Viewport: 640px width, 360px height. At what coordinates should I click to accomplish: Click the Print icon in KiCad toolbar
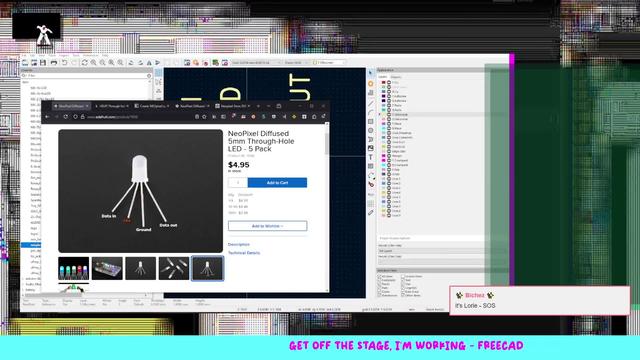pyautogui.click(x=54, y=62)
